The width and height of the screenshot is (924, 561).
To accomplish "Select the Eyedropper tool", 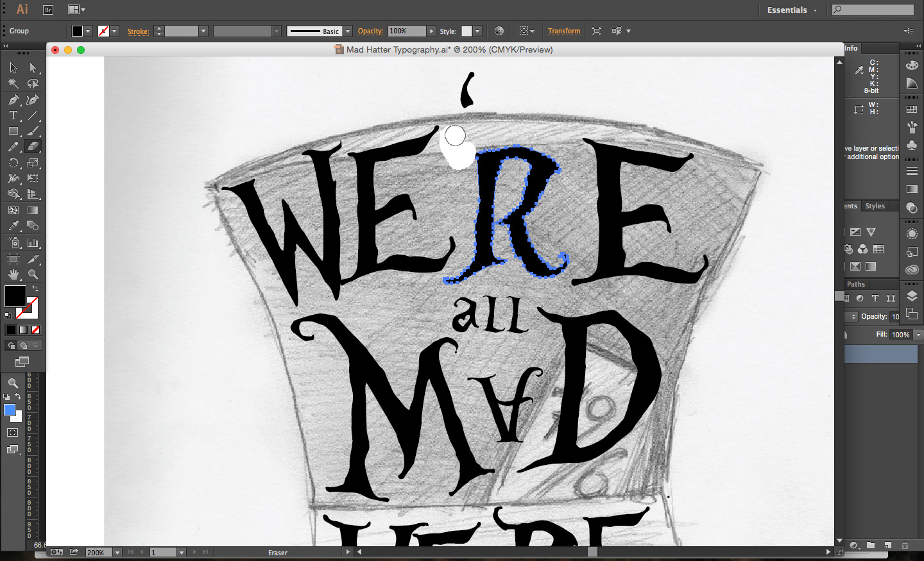I will tap(13, 226).
